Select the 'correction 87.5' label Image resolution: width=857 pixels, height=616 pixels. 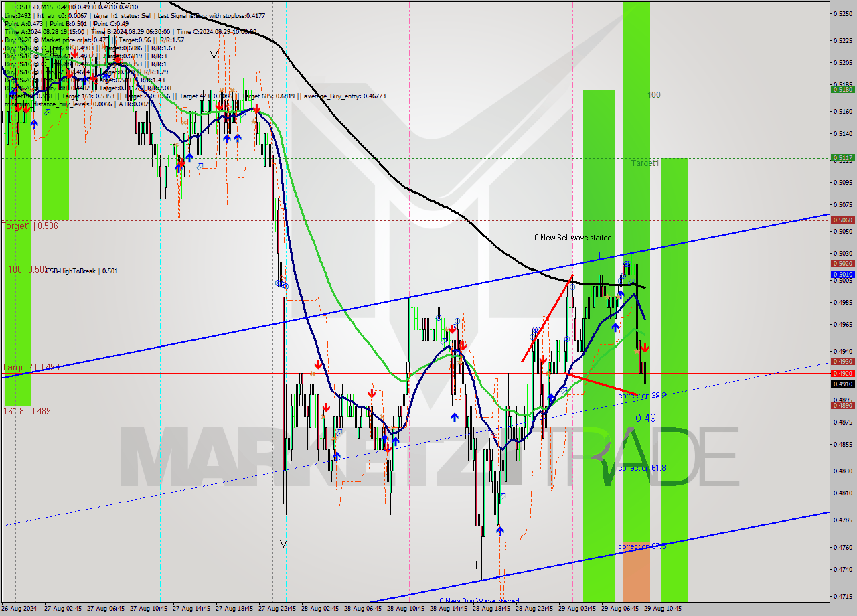(641, 547)
